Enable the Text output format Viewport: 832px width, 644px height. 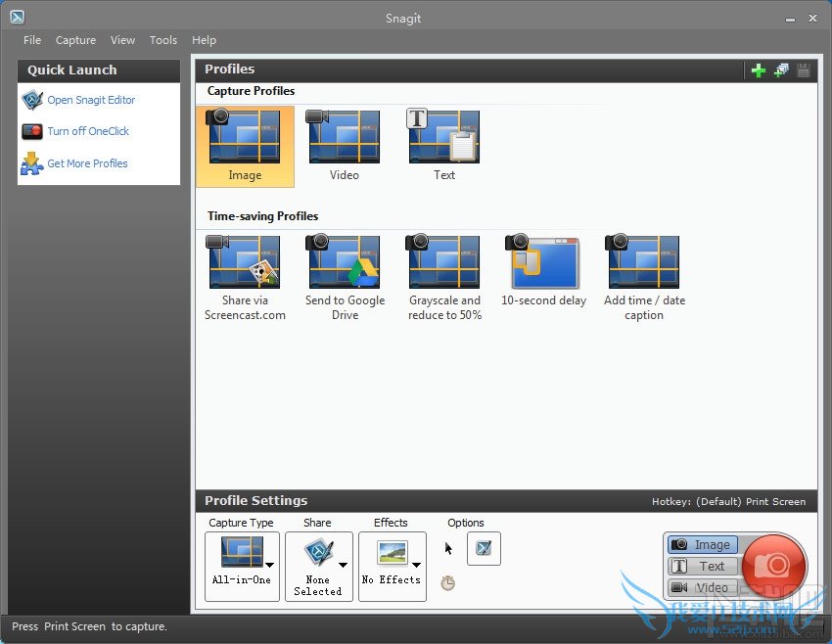tap(702, 566)
